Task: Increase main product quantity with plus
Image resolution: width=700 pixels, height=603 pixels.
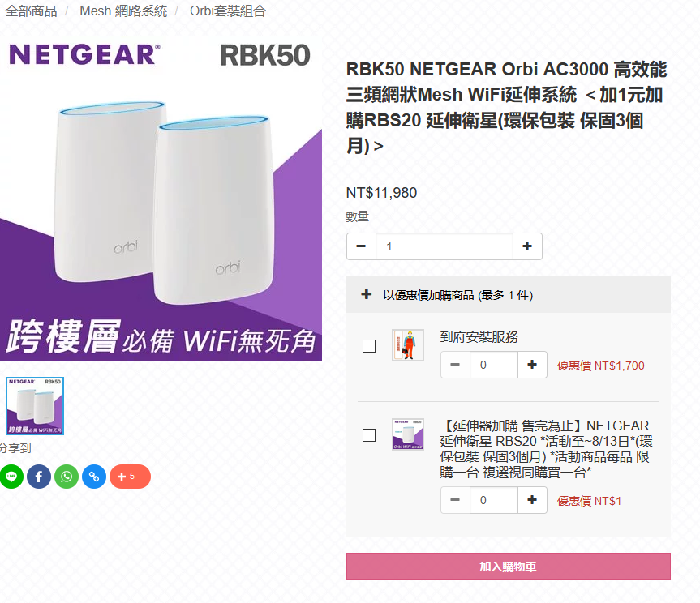Action: pos(527,246)
